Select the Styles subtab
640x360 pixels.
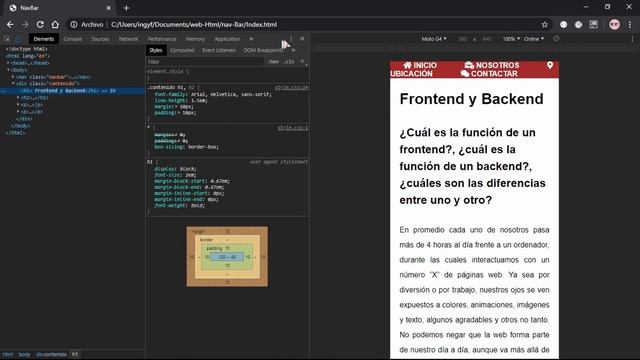pyautogui.click(x=156, y=50)
